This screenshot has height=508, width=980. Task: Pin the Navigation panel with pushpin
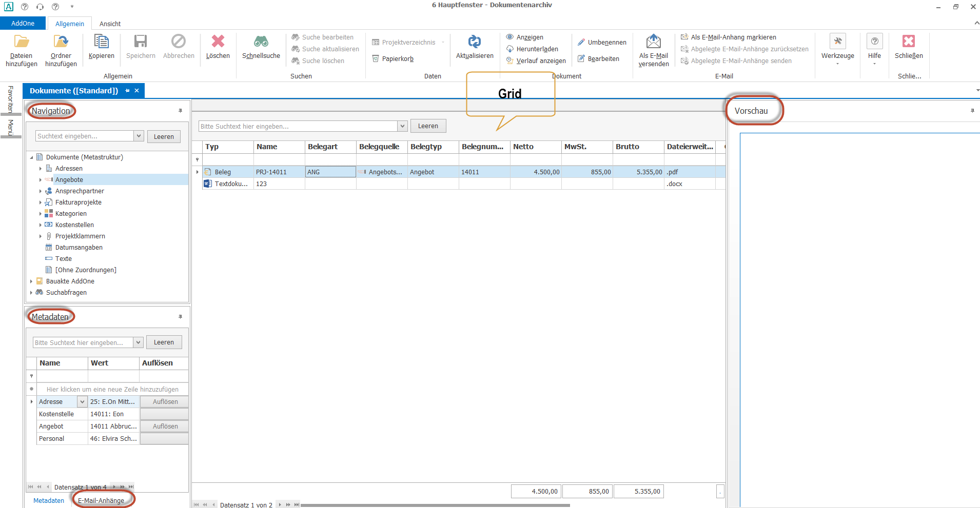point(180,111)
